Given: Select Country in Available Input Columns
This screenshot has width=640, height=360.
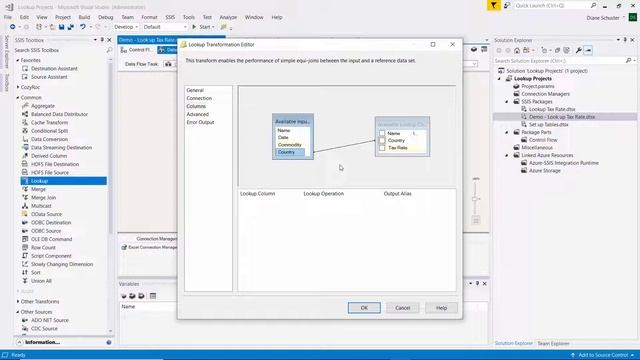Looking at the screenshot, I should 290,152.
